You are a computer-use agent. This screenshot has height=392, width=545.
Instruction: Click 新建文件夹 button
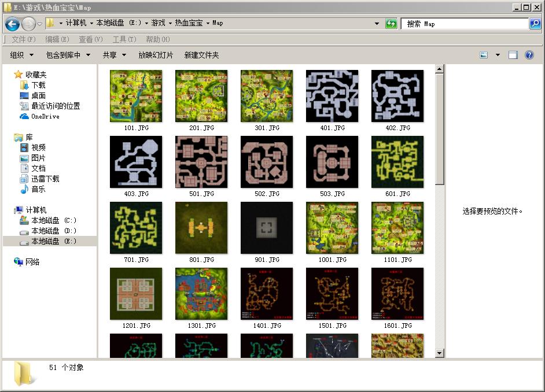(x=201, y=55)
